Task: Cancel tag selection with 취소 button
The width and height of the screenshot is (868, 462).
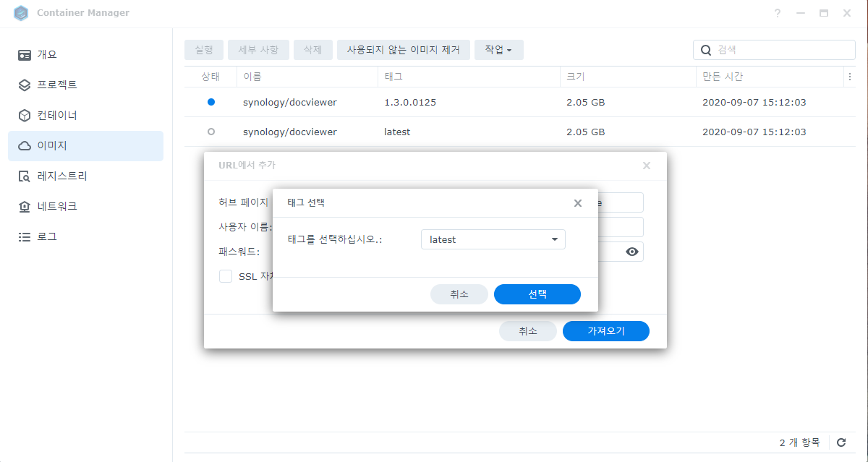Action: [459, 294]
